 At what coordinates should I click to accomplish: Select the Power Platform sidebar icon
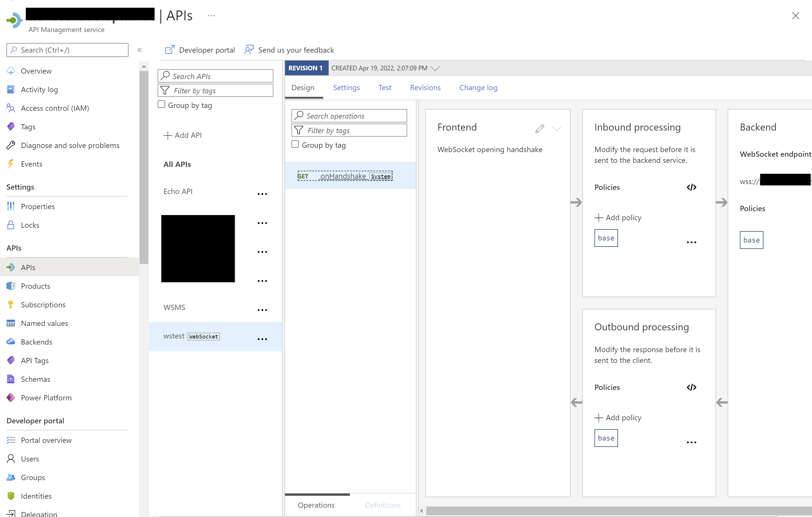(10, 397)
